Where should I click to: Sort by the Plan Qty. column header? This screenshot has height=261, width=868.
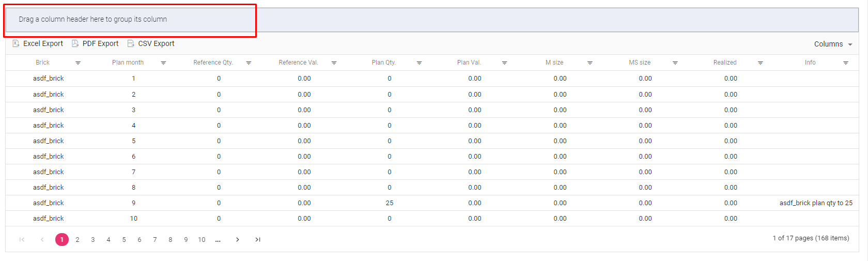click(x=383, y=63)
